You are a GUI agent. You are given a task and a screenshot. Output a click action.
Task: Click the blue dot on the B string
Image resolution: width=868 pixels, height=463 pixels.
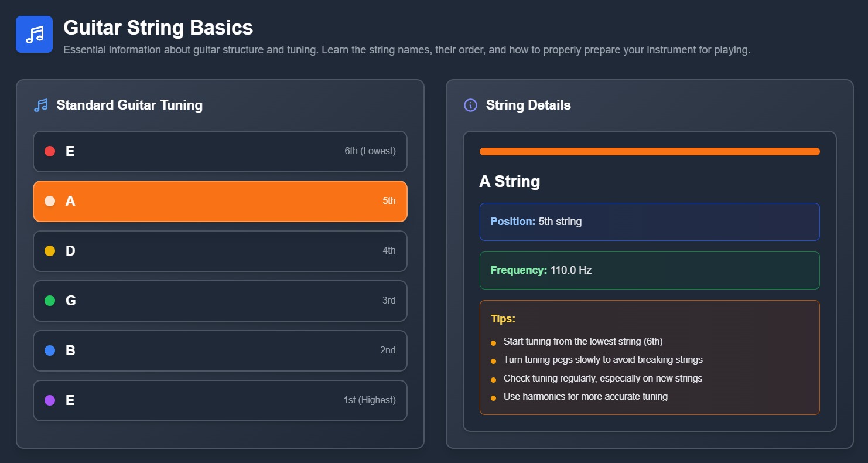tap(50, 350)
